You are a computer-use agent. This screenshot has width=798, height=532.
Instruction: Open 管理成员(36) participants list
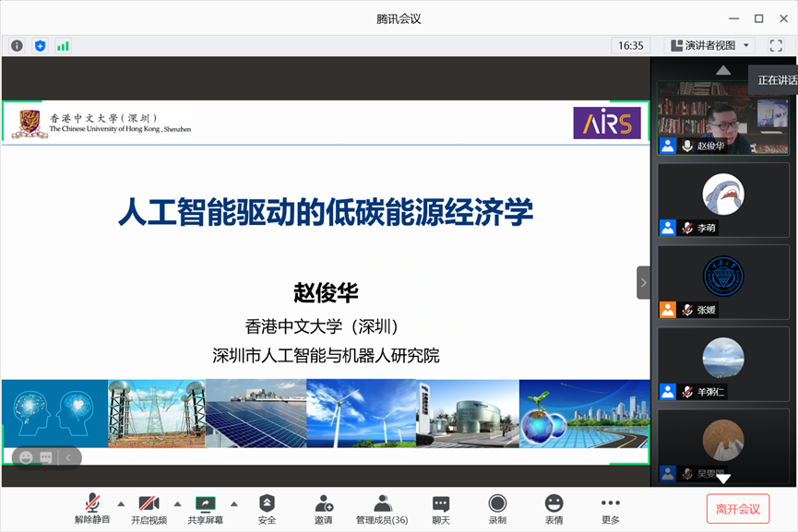pyautogui.click(x=382, y=508)
